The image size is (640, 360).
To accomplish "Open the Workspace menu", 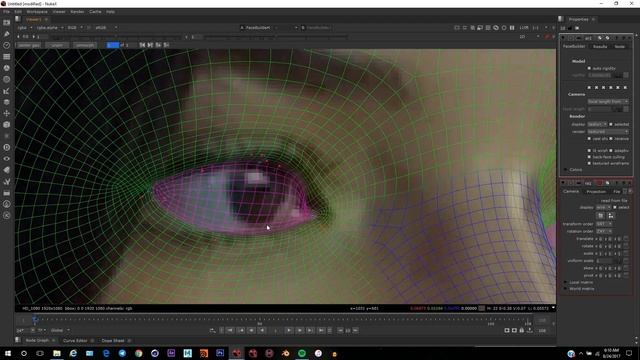I will [x=37, y=12].
